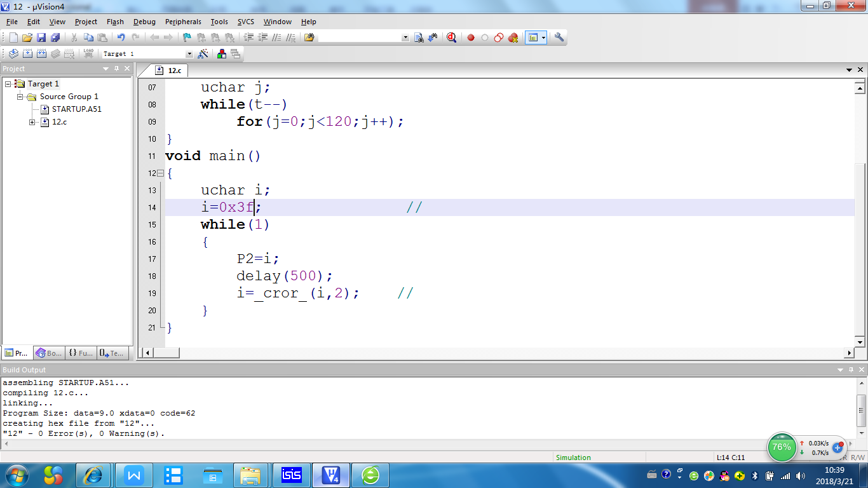Open the find text combo box dropdown arrow
The image size is (868, 488).
coord(405,37)
